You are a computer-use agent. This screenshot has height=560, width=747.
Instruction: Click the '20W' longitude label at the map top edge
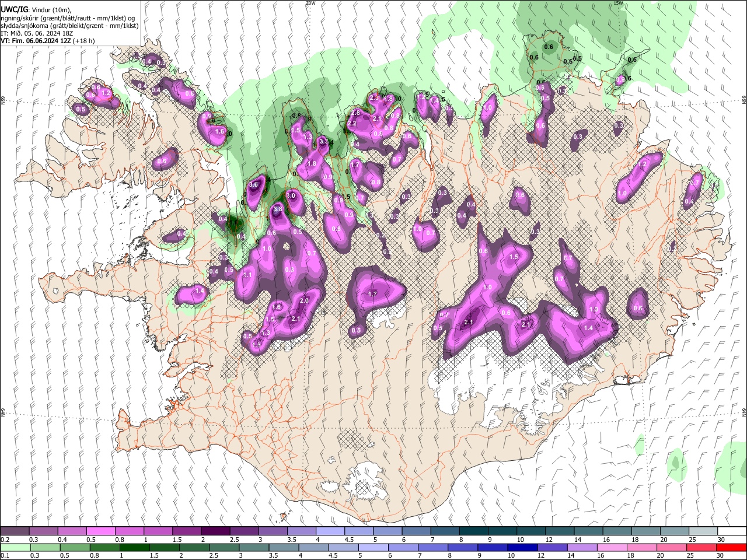310,3
